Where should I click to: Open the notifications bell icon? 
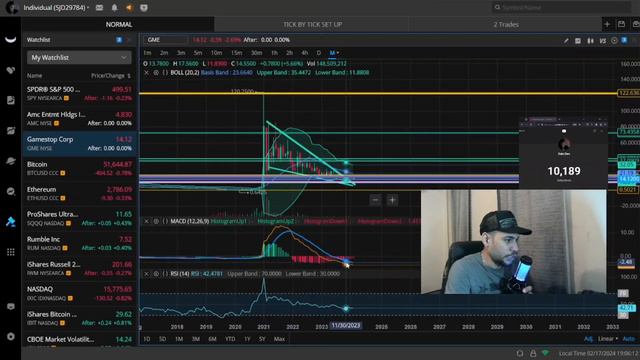(114, 7)
